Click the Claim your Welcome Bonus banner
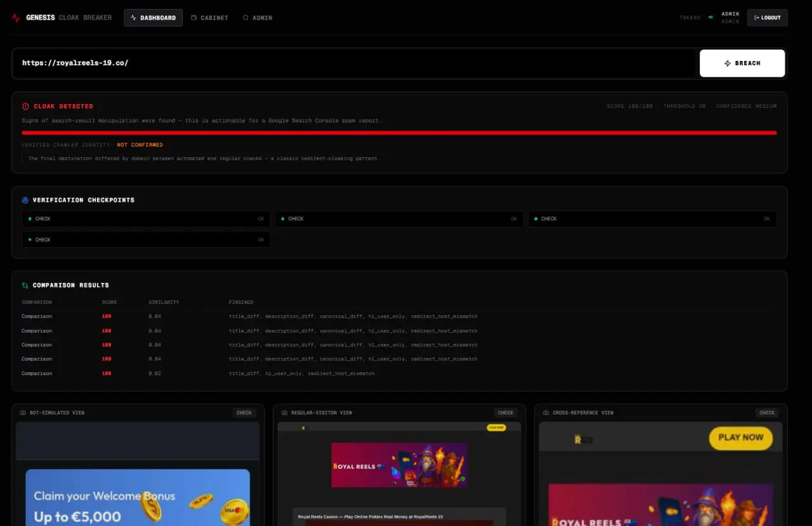Image resolution: width=812 pixels, height=526 pixels. [x=138, y=498]
